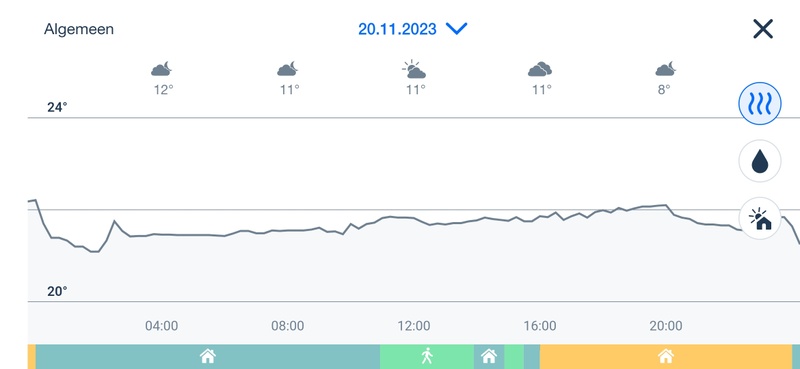Tap the home icon in teal schedule block
The width and height of the screenshot is (800, 369).
(208, 356)
